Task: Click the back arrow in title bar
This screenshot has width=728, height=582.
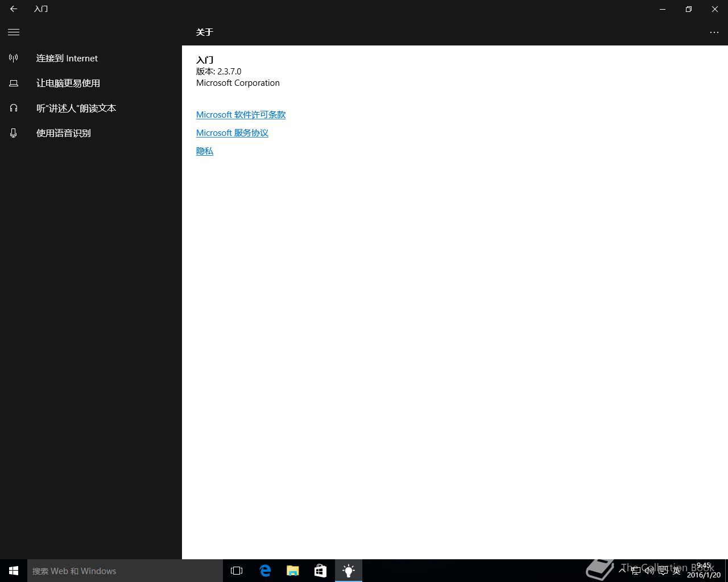Action: pos(14,9)
